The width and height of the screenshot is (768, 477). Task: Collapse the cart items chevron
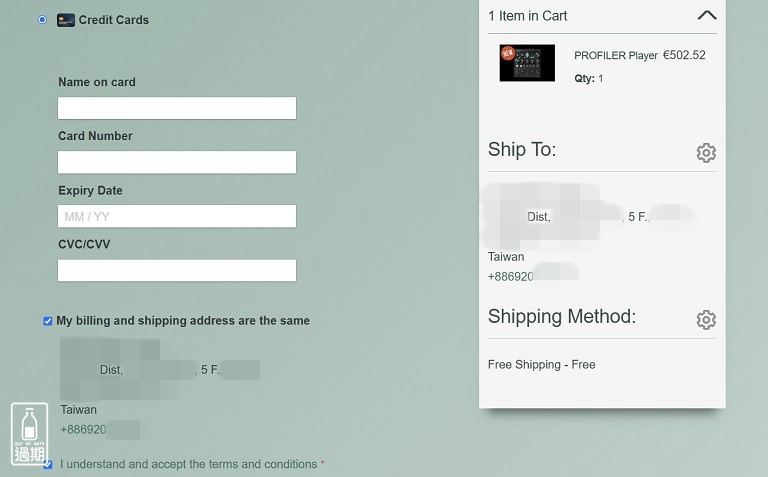pos(706,15)
